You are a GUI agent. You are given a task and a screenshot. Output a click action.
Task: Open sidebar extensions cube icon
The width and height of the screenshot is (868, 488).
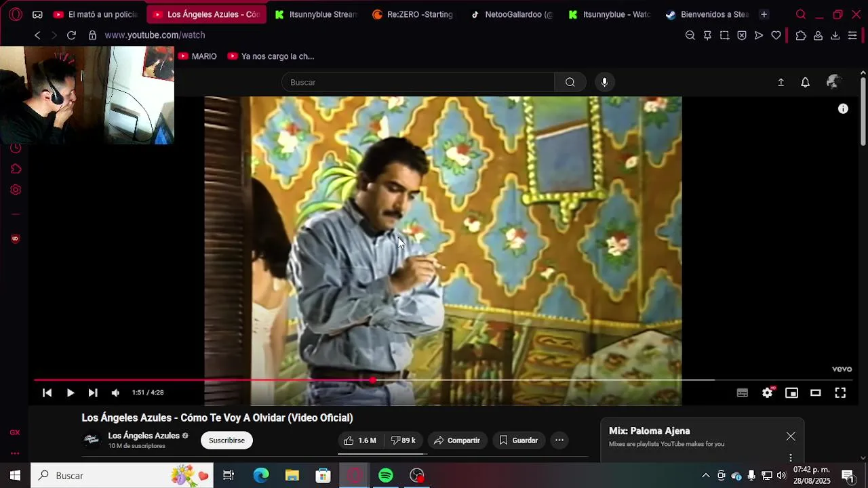click(x=16, y=169)
